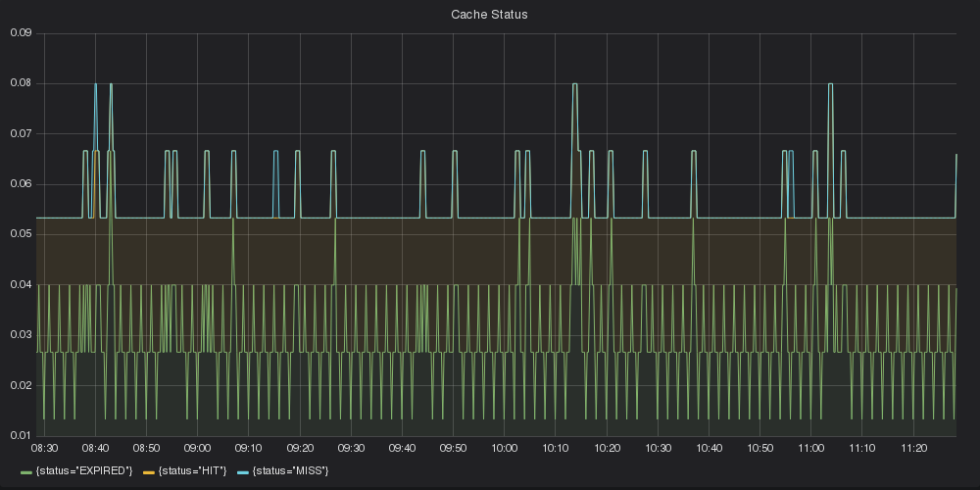Click the 11:00 time axis label
This screenshot has height=490, width=980.
coord(811,448)
